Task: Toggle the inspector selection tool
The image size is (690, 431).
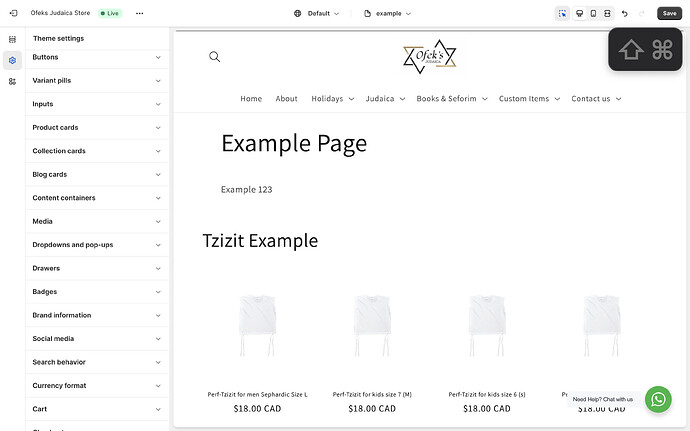Action: (x=562, y=13)
